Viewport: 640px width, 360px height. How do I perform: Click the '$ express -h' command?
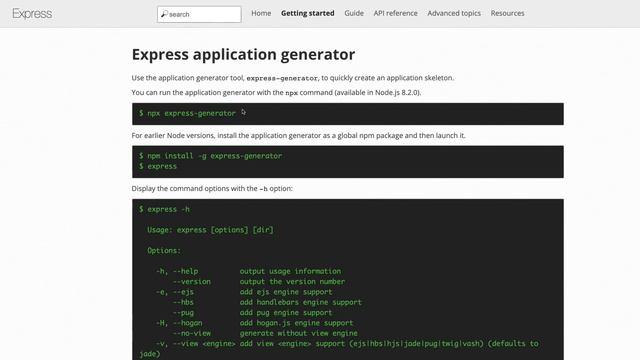pos(164,209)
